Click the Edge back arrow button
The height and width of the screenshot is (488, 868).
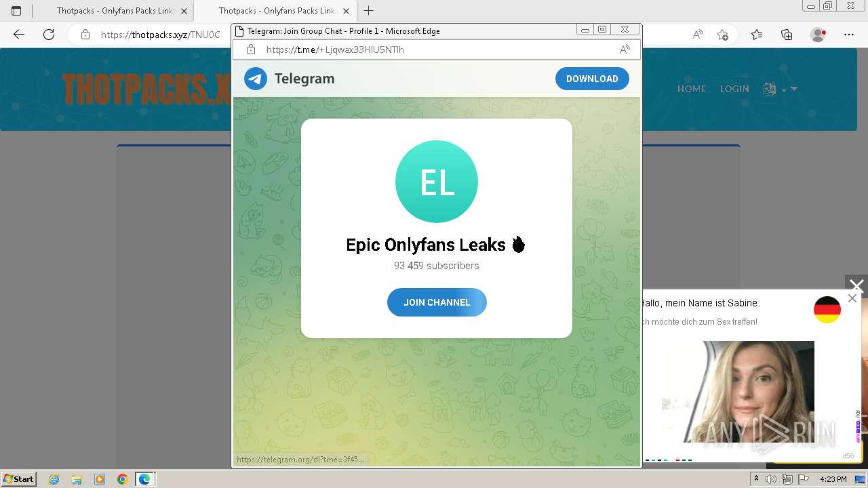tap(19, 35)
